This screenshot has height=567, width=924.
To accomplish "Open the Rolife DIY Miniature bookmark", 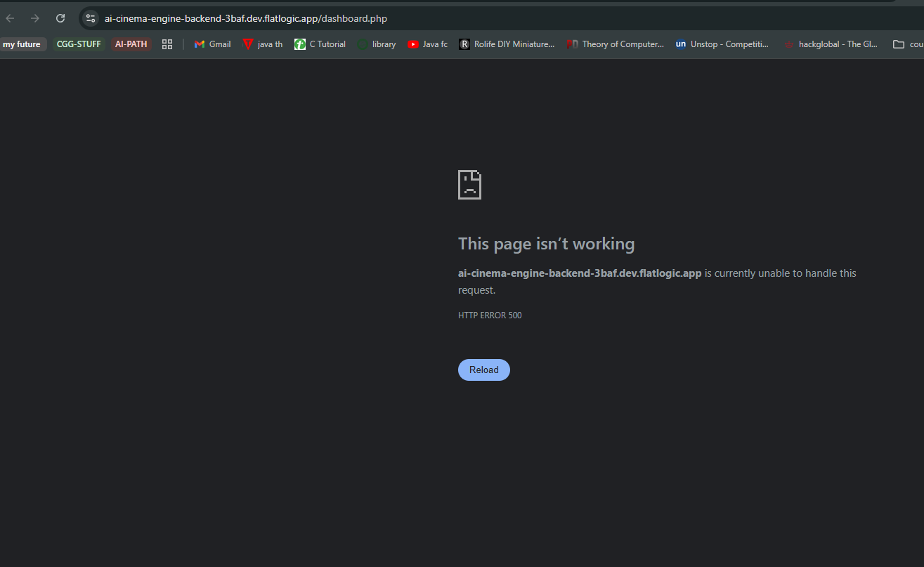I will pyautogui.click(x=507, y=44).
